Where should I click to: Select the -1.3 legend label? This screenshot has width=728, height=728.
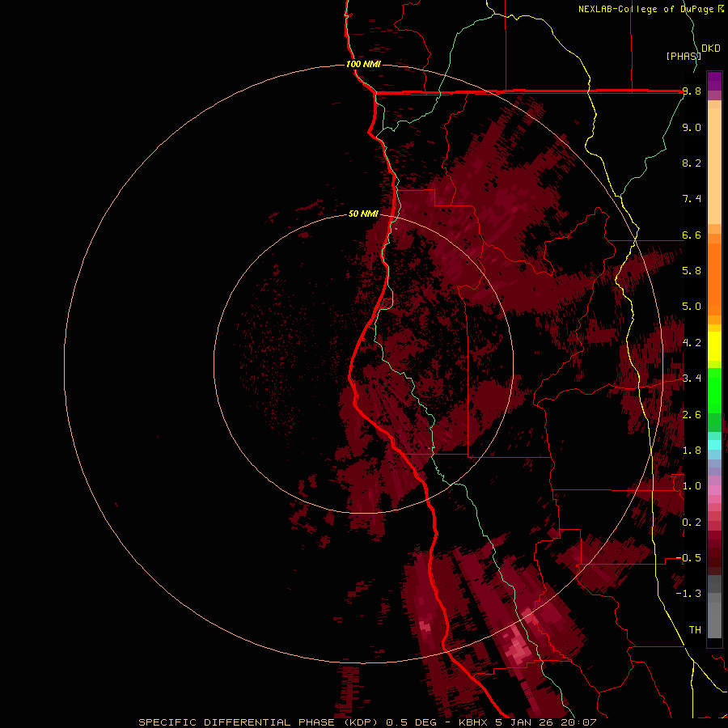point(688,594)
